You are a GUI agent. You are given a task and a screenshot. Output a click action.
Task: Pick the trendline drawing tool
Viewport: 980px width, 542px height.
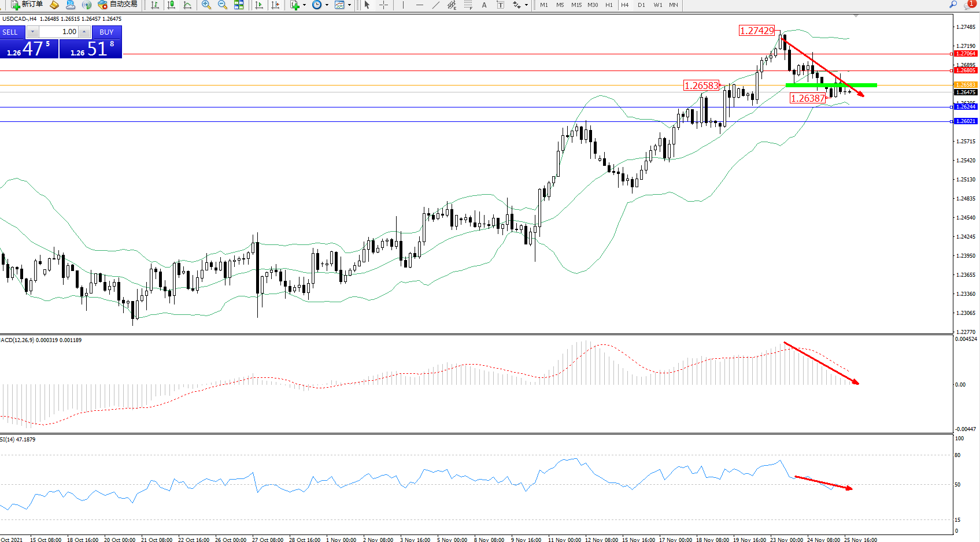(435, 5)
